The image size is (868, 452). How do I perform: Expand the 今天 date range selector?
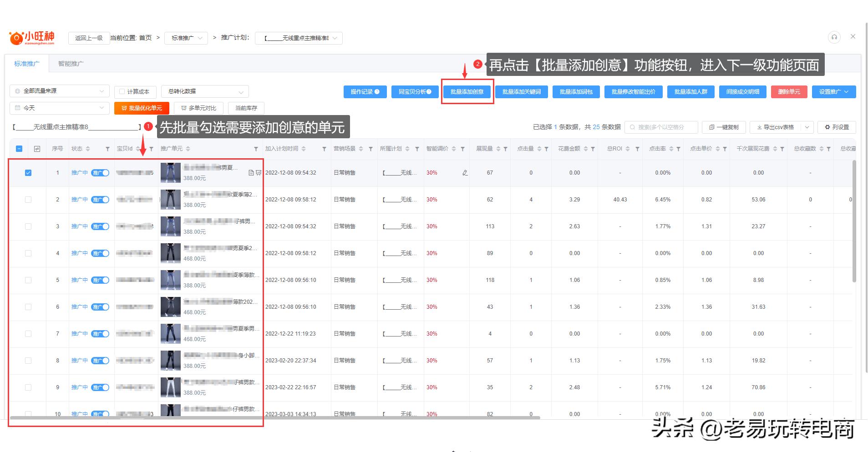(x=59, y=108)
